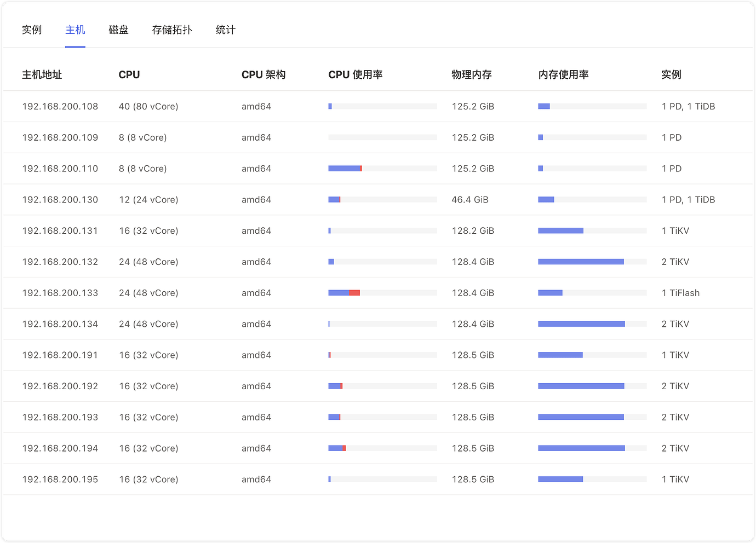Click the 内存使用率 column header
This screenshot has width=756, height=543.
(564, 74)
